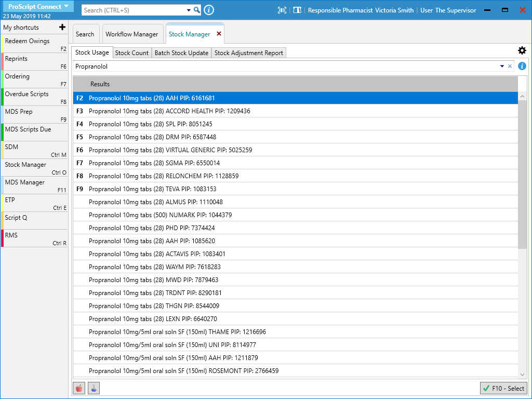Click the search magnifier icon
532x399 pixels.
point(197,10)
